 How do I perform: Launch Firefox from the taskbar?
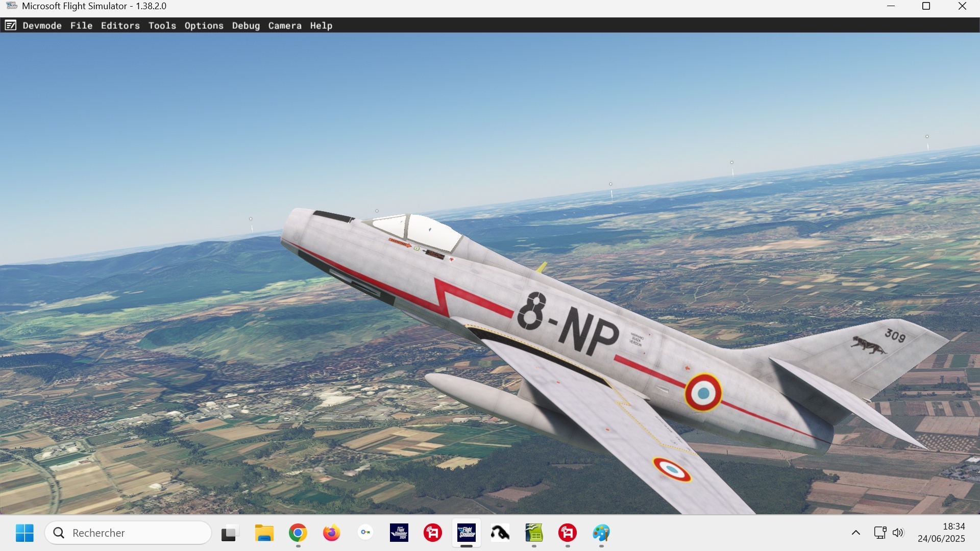click(x=331, y=533)
